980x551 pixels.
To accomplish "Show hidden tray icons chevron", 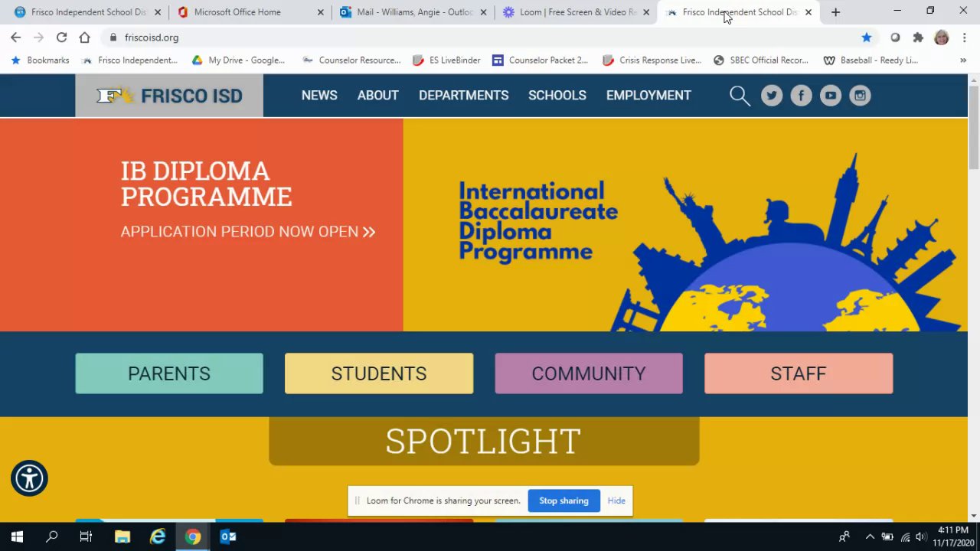I will (x=870, y=537).
